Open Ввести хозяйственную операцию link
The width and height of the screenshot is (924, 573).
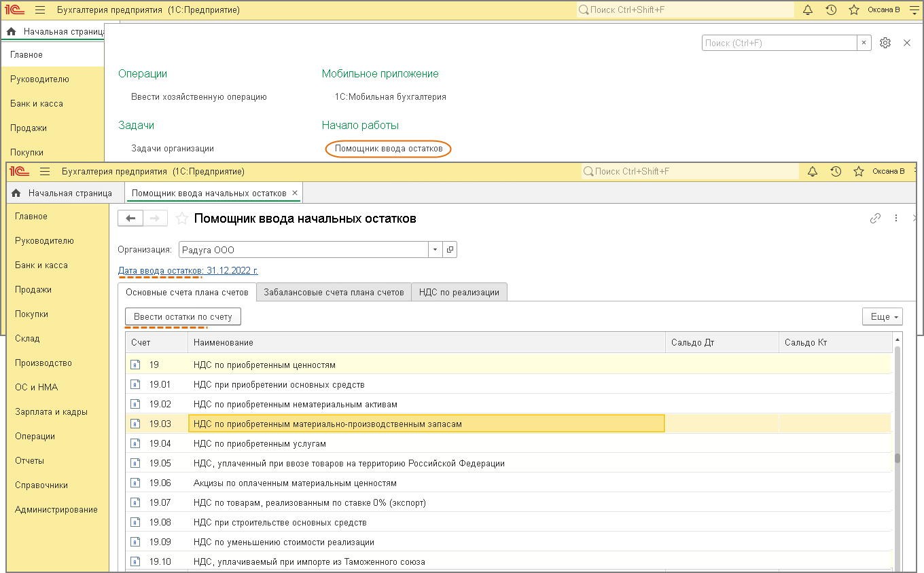[x=199, y=97]
